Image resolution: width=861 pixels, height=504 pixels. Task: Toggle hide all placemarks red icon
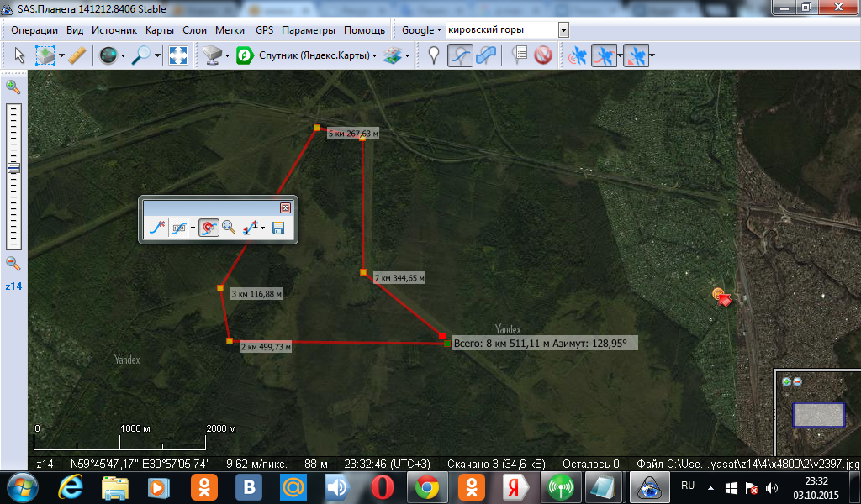pos(543,55)
